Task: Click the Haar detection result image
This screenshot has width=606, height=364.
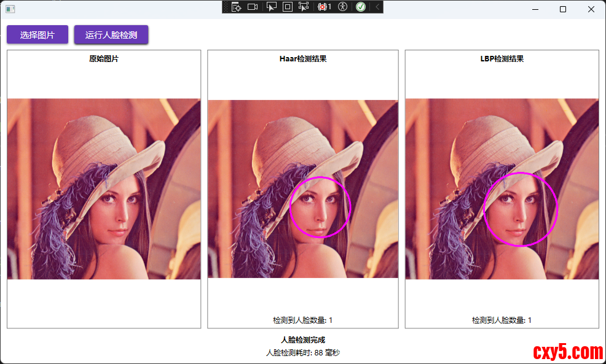Action: (x=303, y=189)
